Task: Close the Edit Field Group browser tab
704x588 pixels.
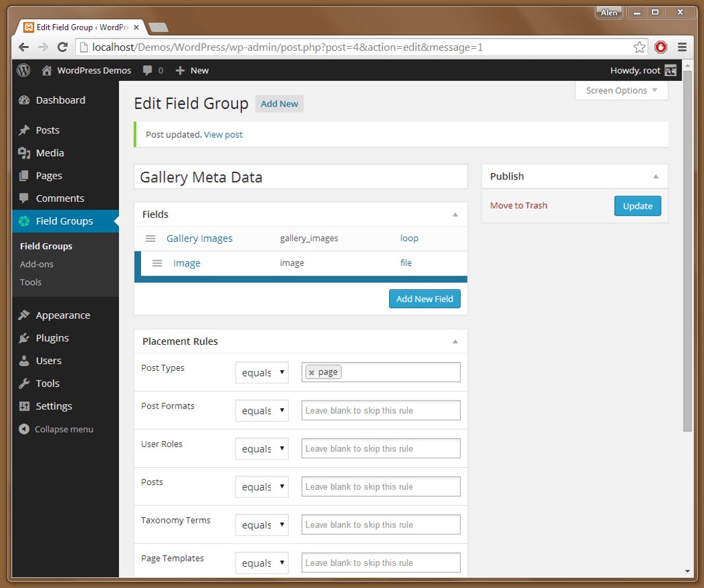Action: pos(136,27)
